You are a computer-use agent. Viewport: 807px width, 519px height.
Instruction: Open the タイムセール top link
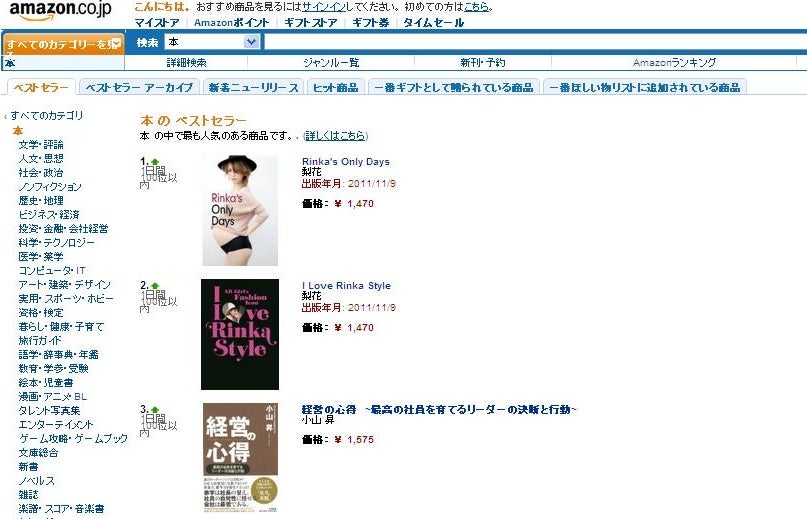(x=433, y=23)
